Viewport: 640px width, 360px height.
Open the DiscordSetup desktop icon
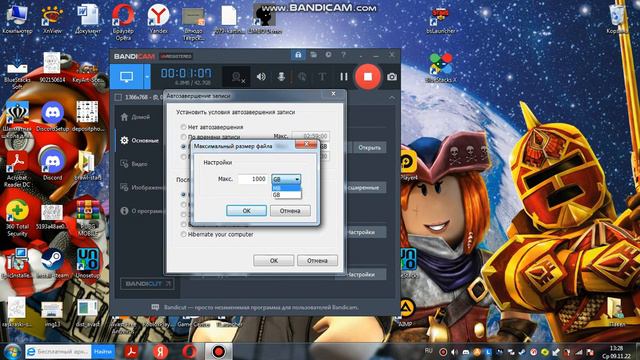(x=53, y=117)
